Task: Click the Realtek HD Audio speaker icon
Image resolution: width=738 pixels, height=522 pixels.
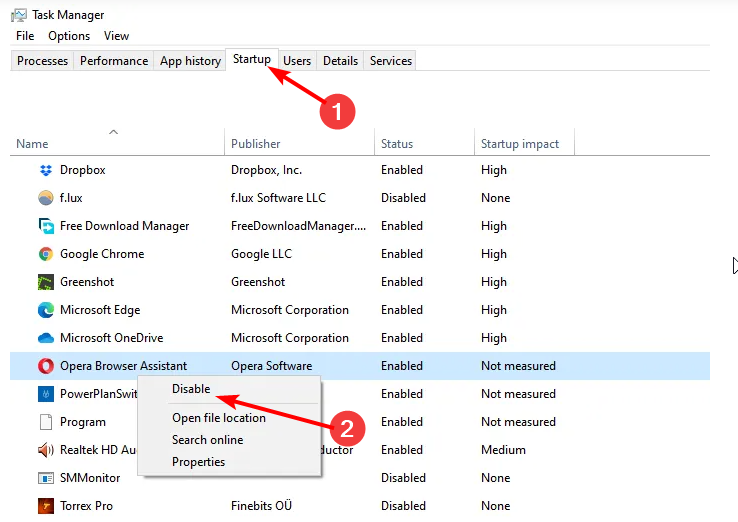Action: tap(46, 450)
